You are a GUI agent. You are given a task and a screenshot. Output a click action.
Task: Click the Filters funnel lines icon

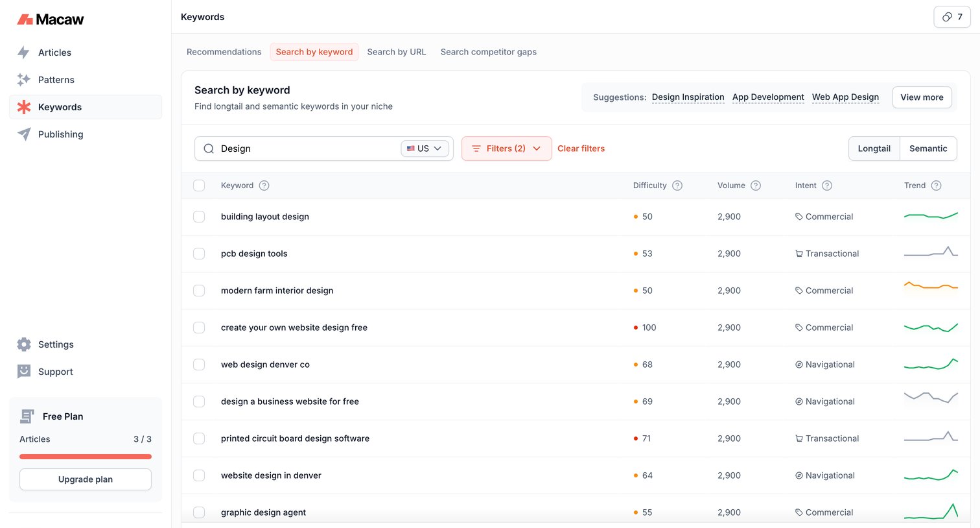476,149
